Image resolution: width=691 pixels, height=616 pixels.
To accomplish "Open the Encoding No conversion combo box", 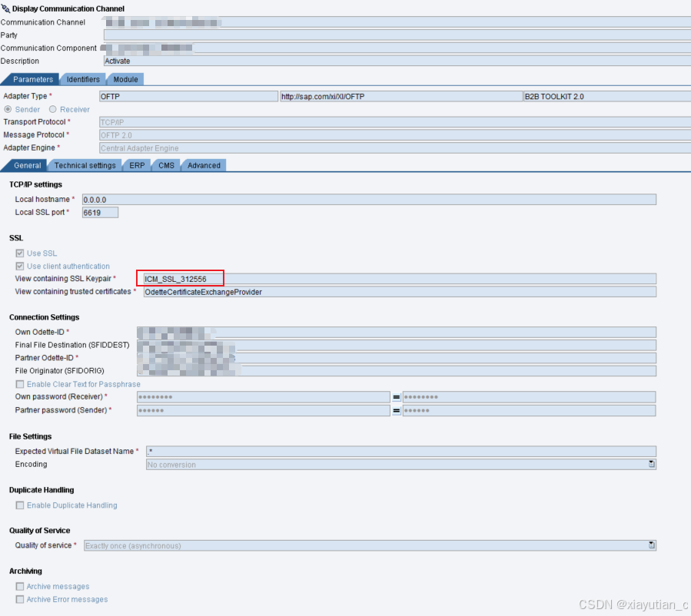I will [x=401, y=465].
